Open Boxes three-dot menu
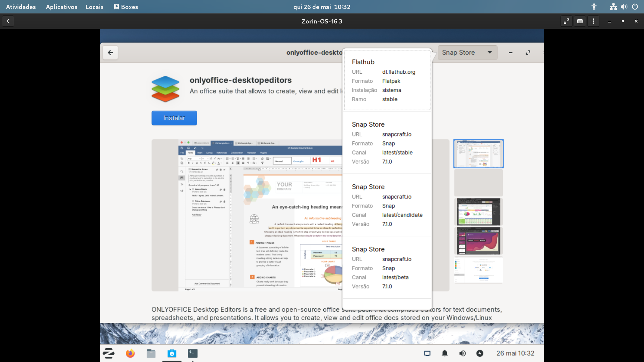This screenshot has width=644, height=362. pos(593,21)
